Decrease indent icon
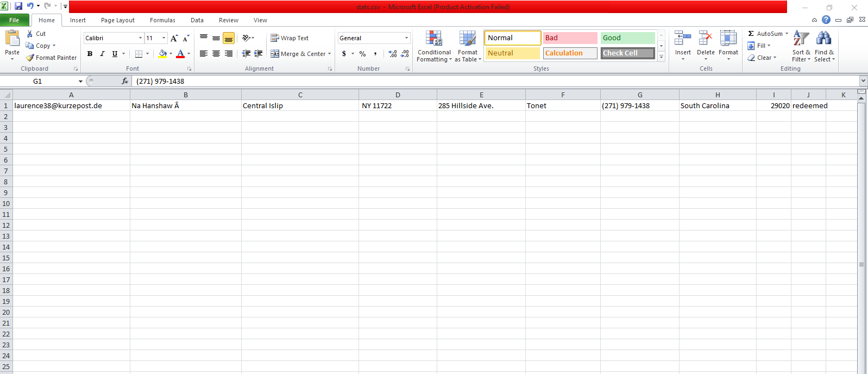The width and height of the screenshot is (868, 374). pyautogui.click(x=246, y=54)
